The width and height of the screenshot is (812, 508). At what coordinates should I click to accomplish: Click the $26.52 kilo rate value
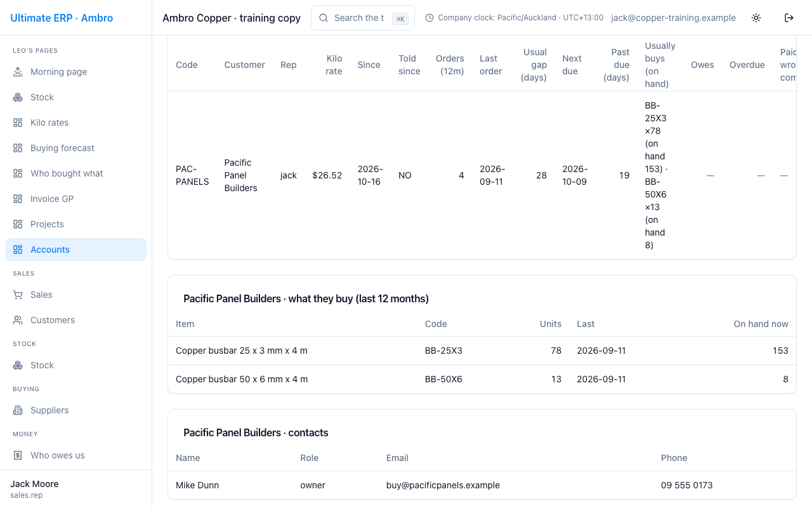coord(327,175)
